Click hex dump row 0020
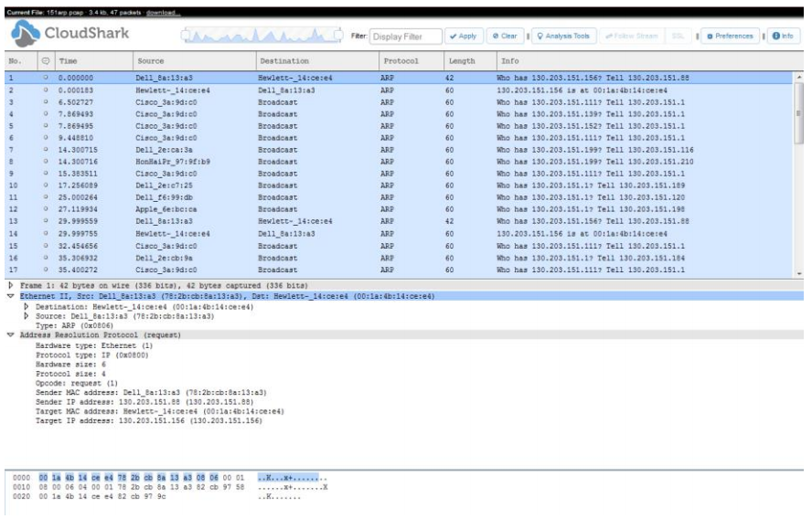The image size is (812, 519). [156, 496]
